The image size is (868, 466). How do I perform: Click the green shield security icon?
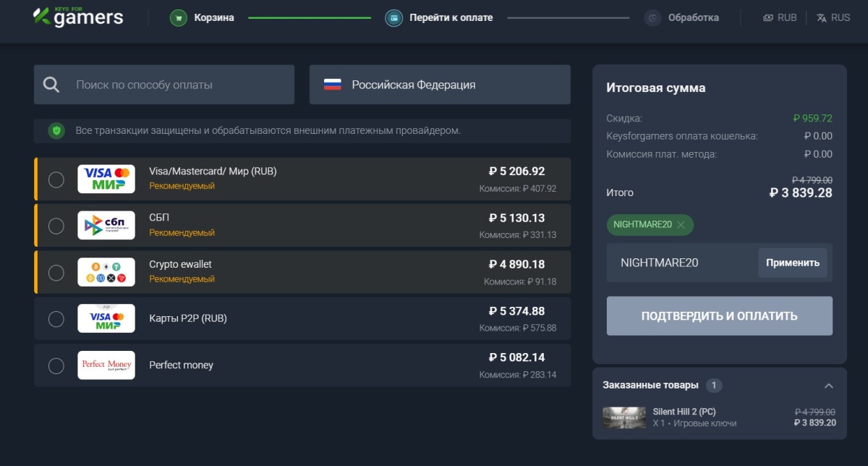point(56,131)
